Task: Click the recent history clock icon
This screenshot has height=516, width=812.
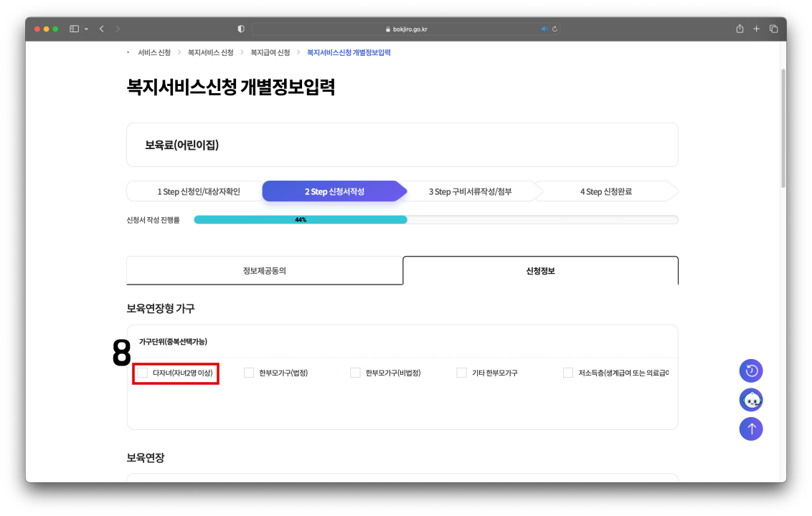Action: click(x=751, y=371)
